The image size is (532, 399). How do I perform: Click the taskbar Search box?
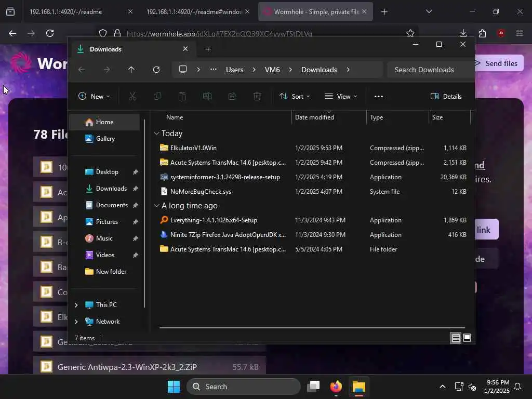pos(243,387)
